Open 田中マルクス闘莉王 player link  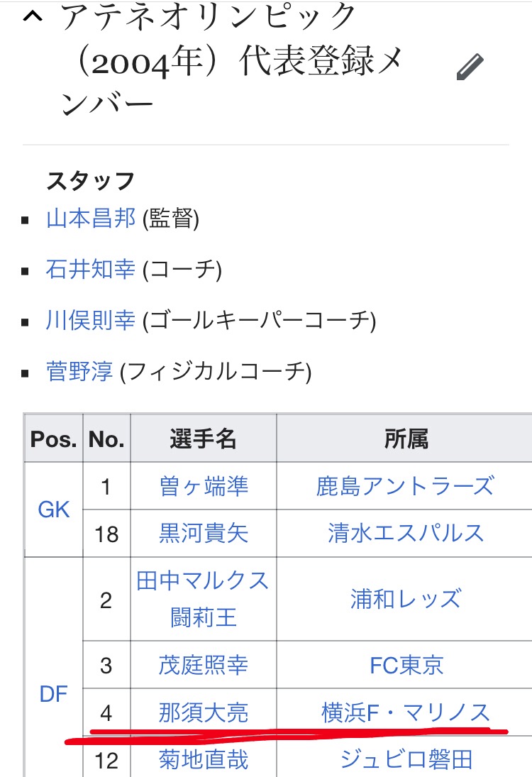(203, 599)
